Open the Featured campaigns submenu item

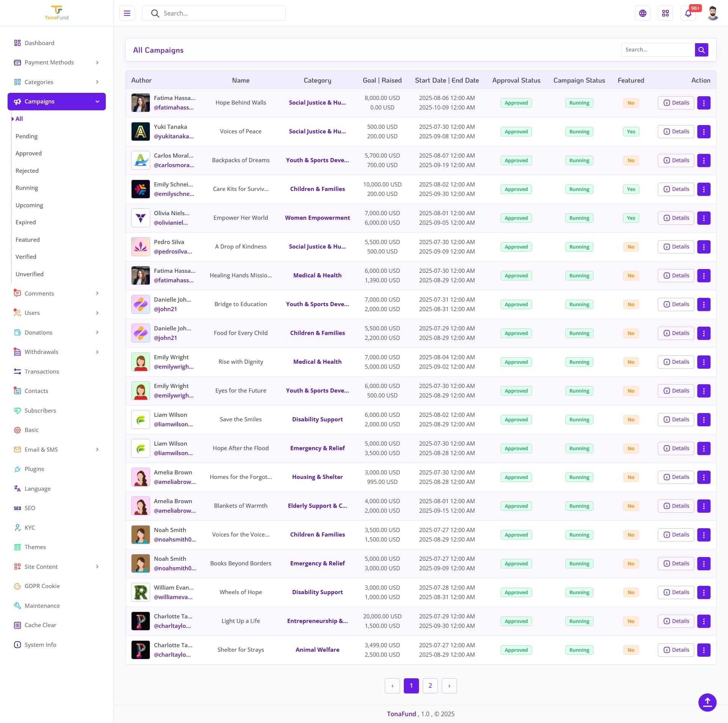(x=27, y=239)
